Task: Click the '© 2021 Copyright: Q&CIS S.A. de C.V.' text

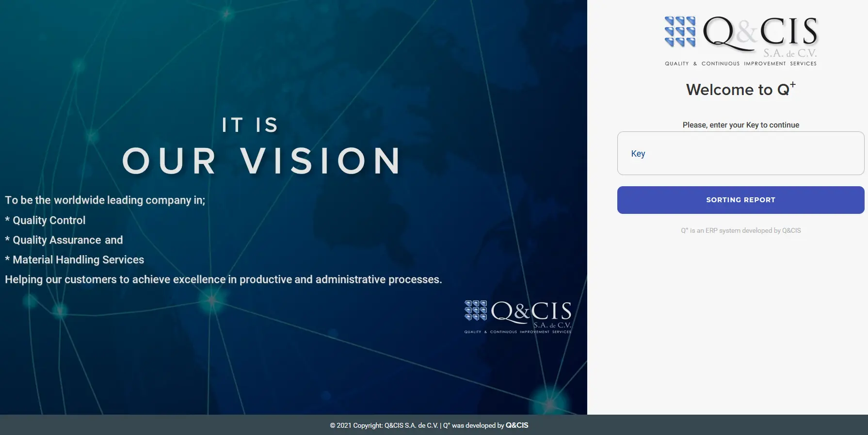Action: click(x=384, y=425)
